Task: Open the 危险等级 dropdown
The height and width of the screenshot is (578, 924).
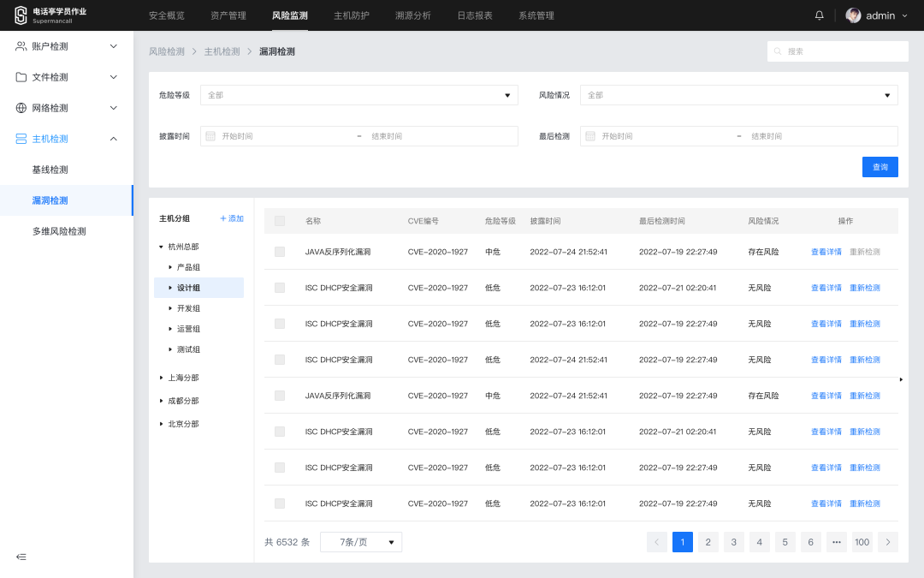Action: pos(358,95)
